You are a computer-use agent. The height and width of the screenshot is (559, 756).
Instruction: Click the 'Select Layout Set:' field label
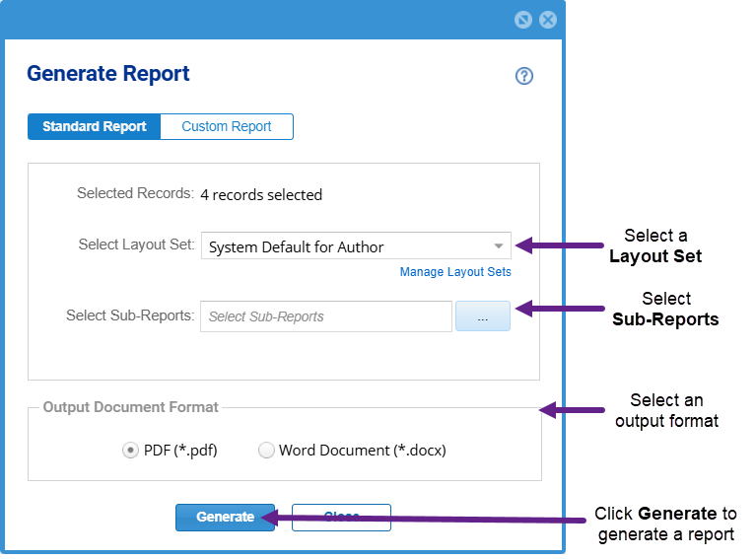click(x=136, y=245)
